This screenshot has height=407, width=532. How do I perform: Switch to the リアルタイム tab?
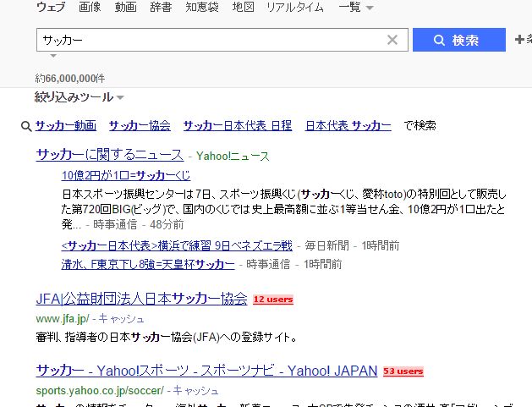click(x=295, y=7)
